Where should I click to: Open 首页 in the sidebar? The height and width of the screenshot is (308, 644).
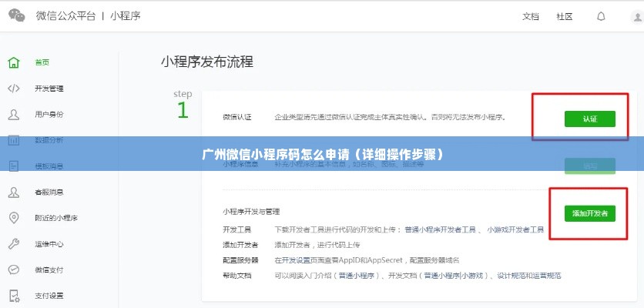pos(42,63)
